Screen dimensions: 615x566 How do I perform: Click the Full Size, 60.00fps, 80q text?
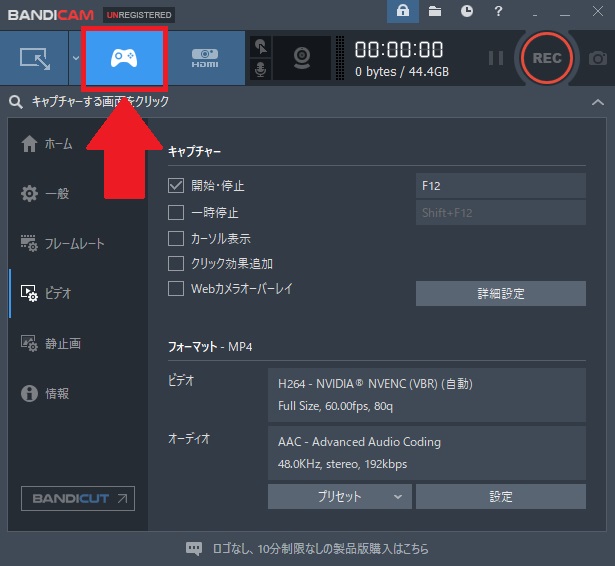335,406
